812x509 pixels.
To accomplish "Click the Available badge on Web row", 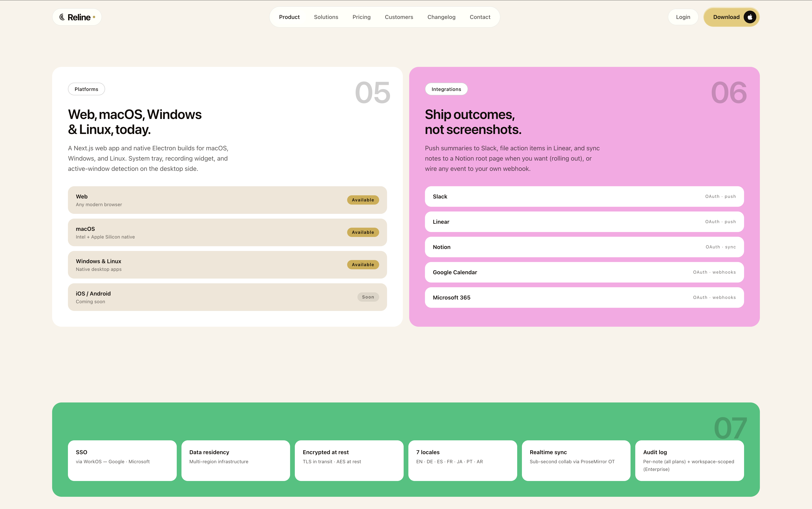I will point(363,200).
